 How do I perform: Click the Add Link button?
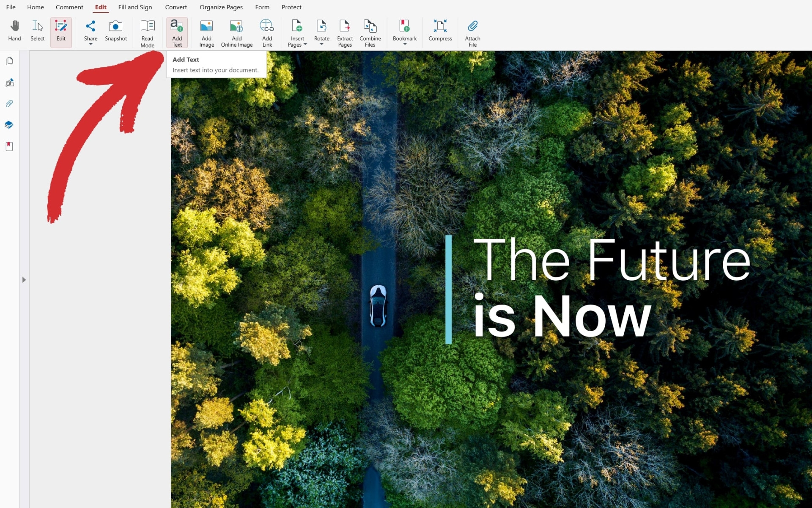267,32
